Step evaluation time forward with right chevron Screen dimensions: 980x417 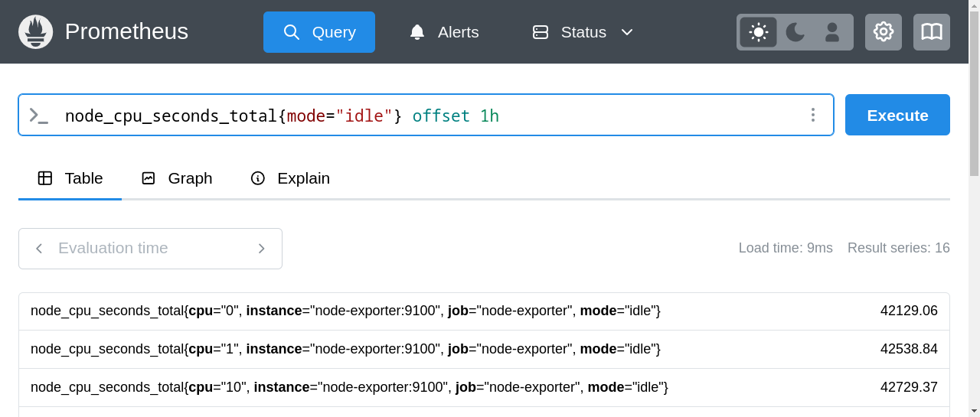point(261,249)
